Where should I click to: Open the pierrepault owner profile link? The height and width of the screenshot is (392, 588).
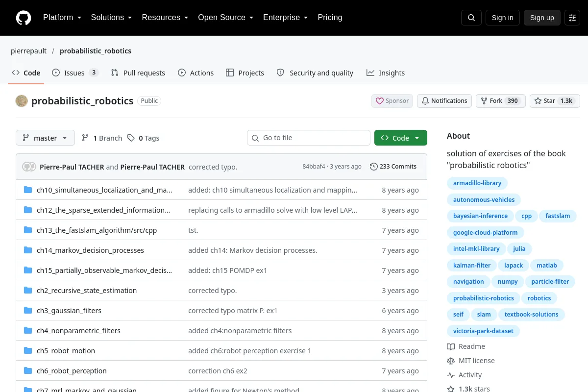point(29,51)
